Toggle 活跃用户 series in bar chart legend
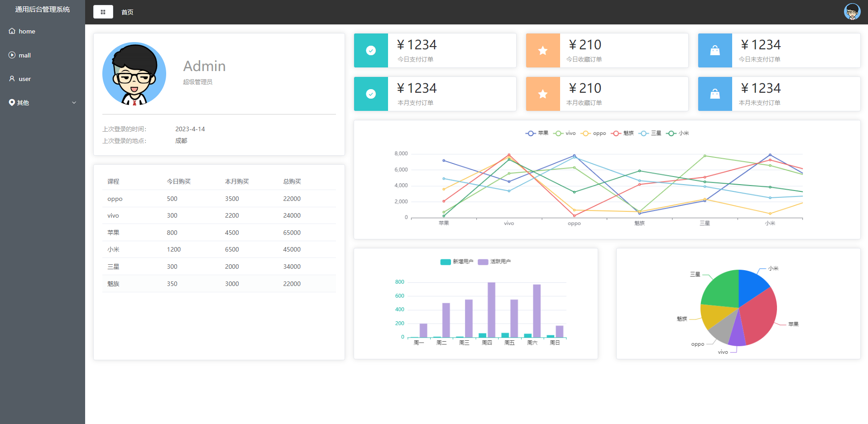Viewport: 868px width, 424px height. (x=494, y=262)
